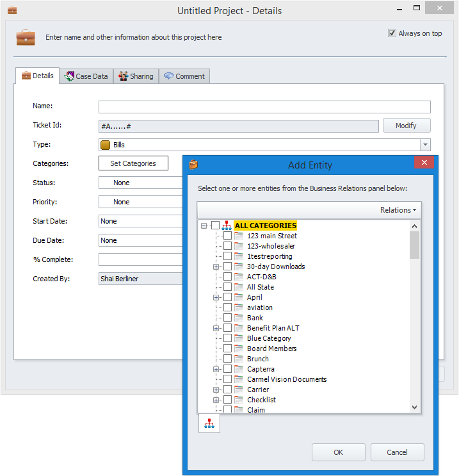The height and width of the screenshot is (476, 459).
Task: Click the folder icon next to Checklist
Action: [x=239, y=400]
